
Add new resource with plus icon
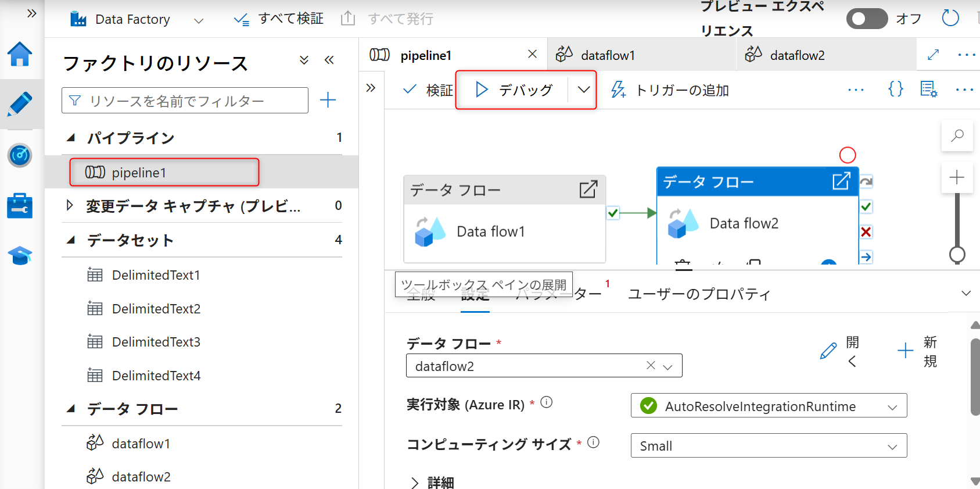(328, 100)
